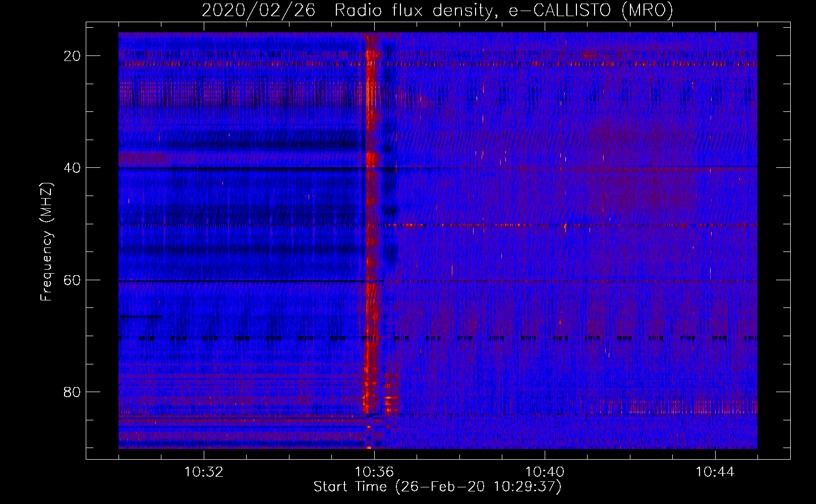Click the "Frequency (MHZ)" axis label

point(46,242)
